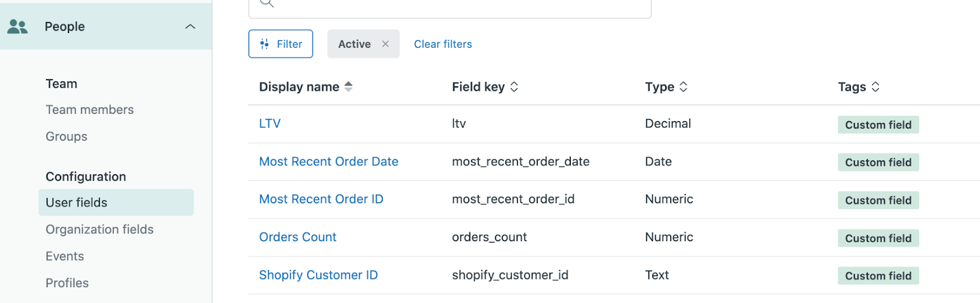Click into the search input field
Image resolution: width=980 pixels, height=303 pixels.
450,6
